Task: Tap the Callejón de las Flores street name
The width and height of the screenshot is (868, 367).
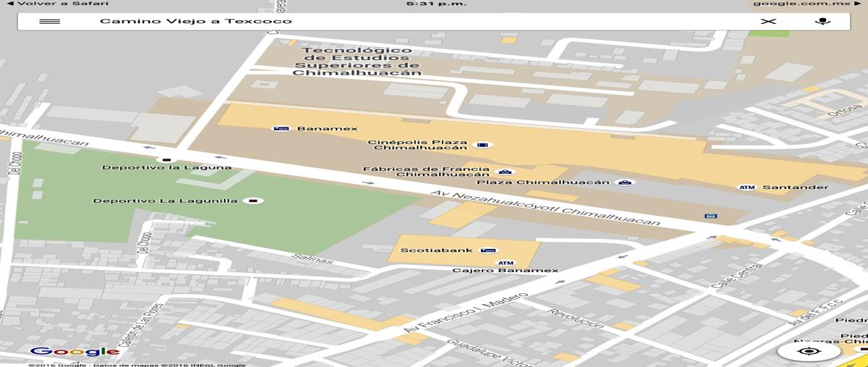Action: 141,325
